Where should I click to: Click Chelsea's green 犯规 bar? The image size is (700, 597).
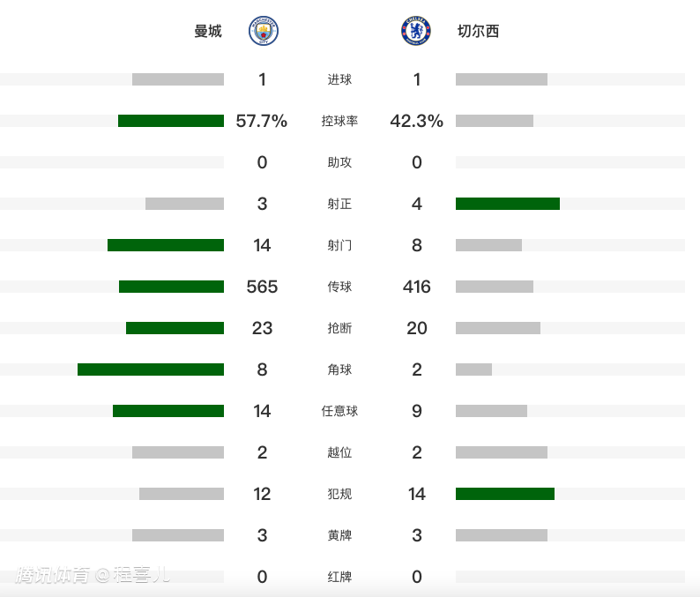505,494
